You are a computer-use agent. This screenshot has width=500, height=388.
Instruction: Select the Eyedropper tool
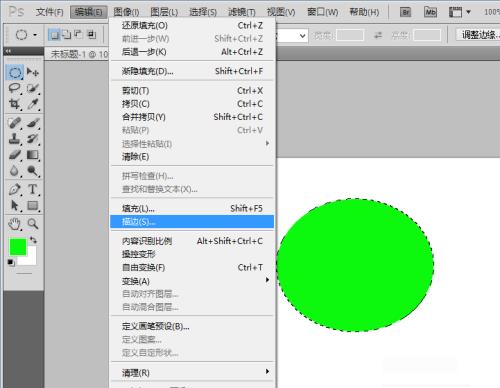pos(33,104)
